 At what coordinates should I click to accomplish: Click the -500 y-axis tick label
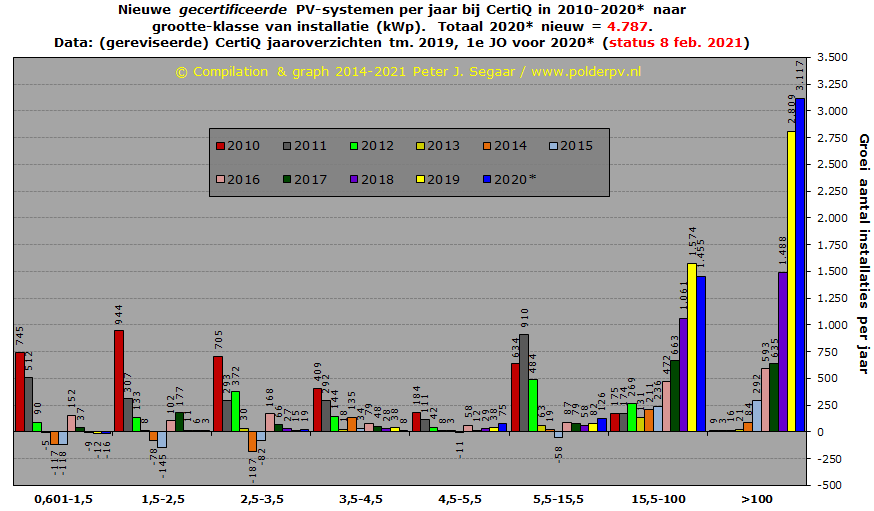829,485
